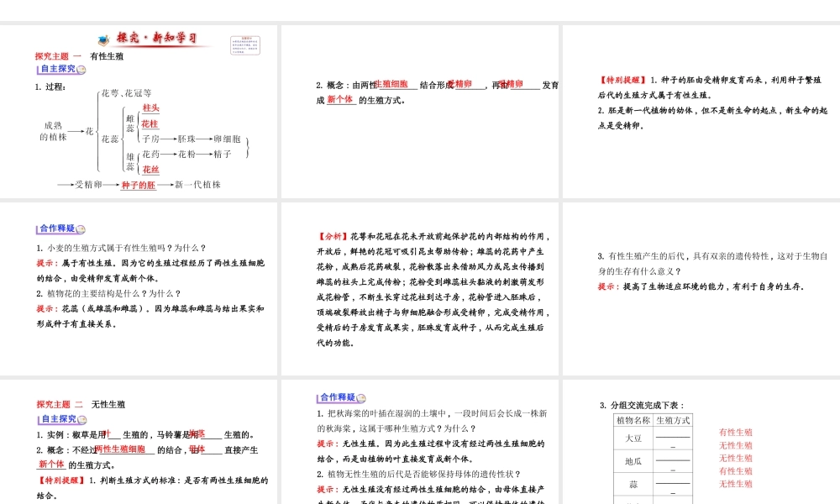840x504 pixels.
Task: Click the text 3. 分组交流完成下表
Action: coord(642,406)
